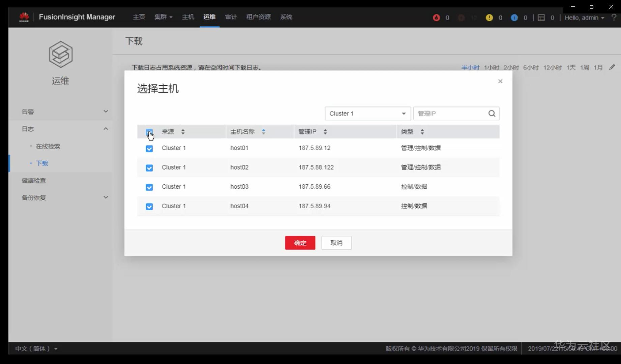Select the 1小时 time range link
The image size is (621, 364).
pyautogui.click(x=492, y=67)
